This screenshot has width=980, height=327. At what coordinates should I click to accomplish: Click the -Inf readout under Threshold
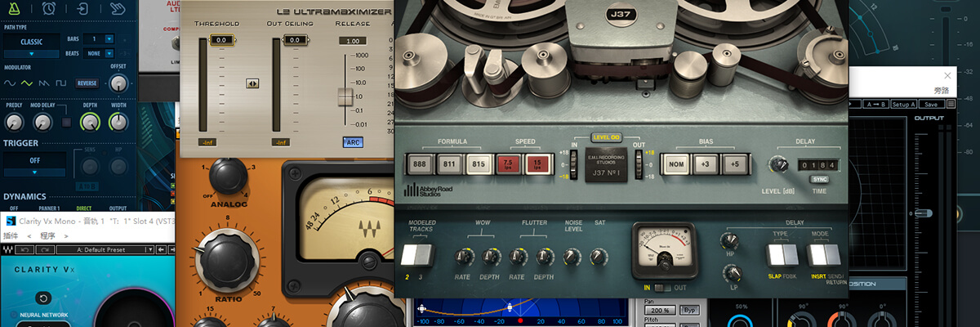click(x=207, y=142)
